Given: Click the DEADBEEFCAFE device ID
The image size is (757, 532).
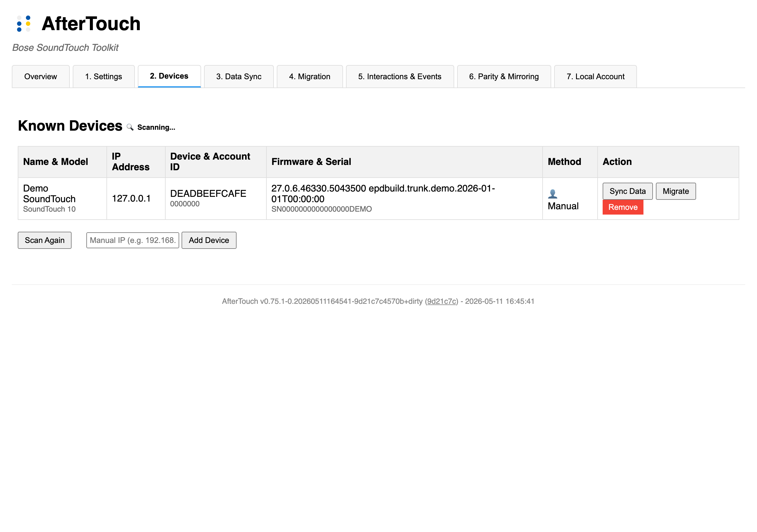Looking at the screenshot, I should [208, 194].
